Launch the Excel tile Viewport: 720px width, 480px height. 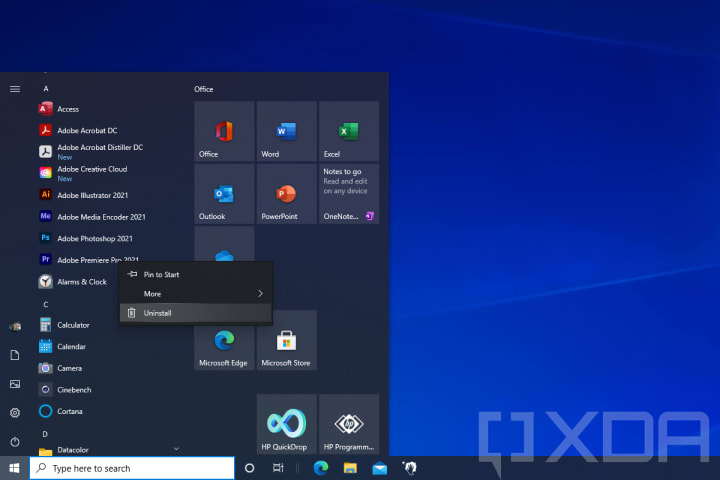[349, 131]
